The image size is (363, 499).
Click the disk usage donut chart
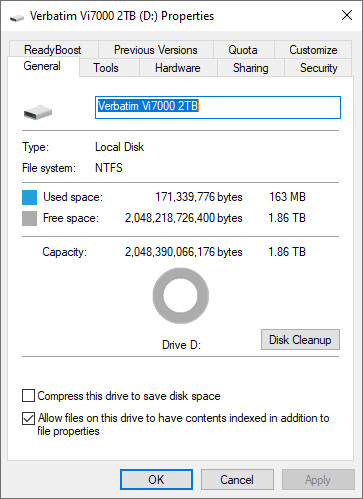pyautogui.click(x=181, y=296)
